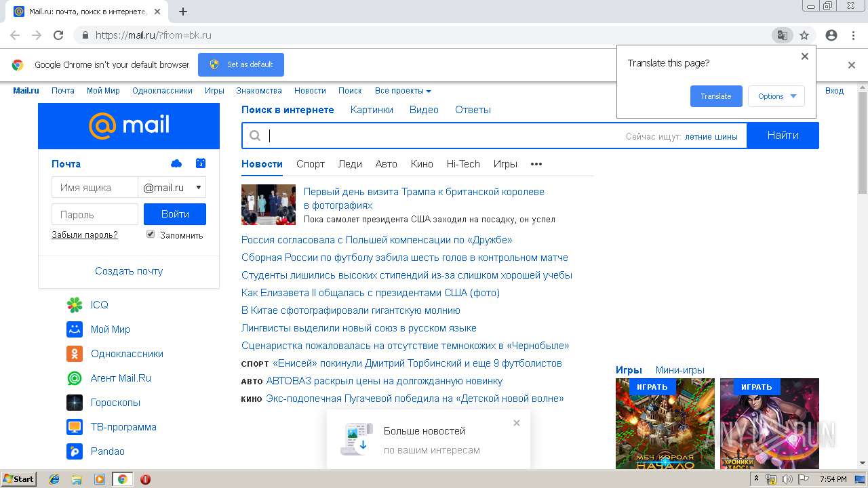Open the Игры news tab
The height and width of the screenshot is (488, 868).
(505, 164)
